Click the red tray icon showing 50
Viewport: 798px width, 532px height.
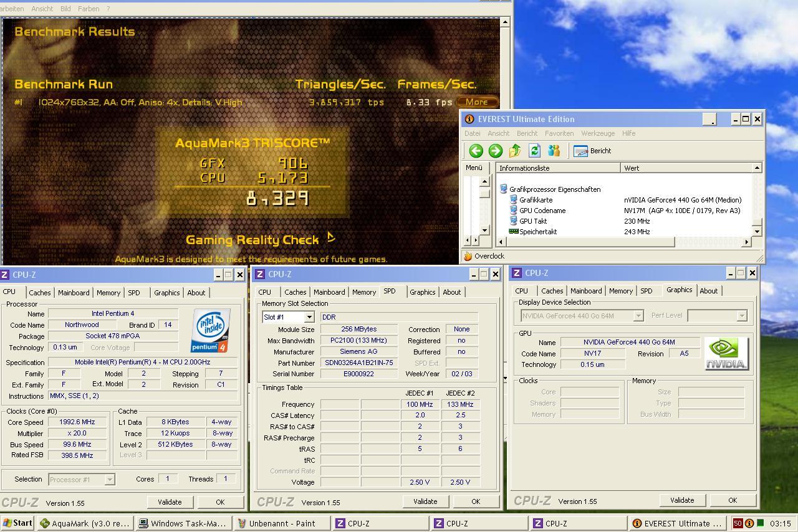738,523
